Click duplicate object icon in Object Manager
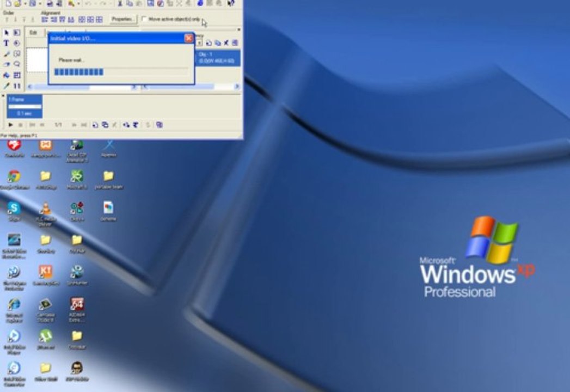The height and width of the screenshot is (392, 570). tap(217, 43)
